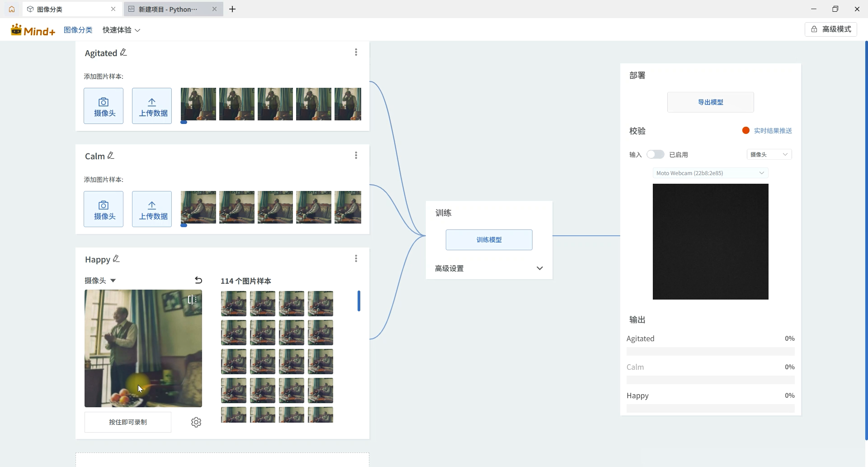Flip the camera preview with the mirror icon
This screenshot has height=467, width=868.
[x=192, y=300]
